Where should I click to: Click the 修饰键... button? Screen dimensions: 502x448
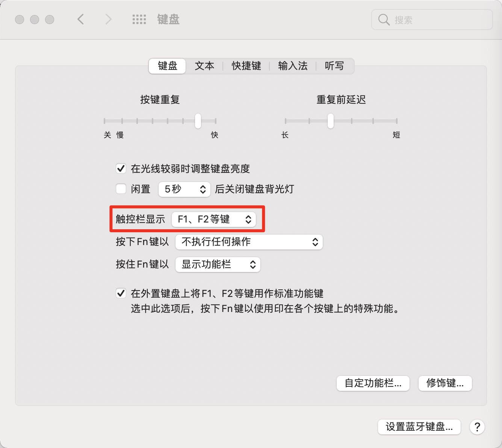tap(445, 383)
